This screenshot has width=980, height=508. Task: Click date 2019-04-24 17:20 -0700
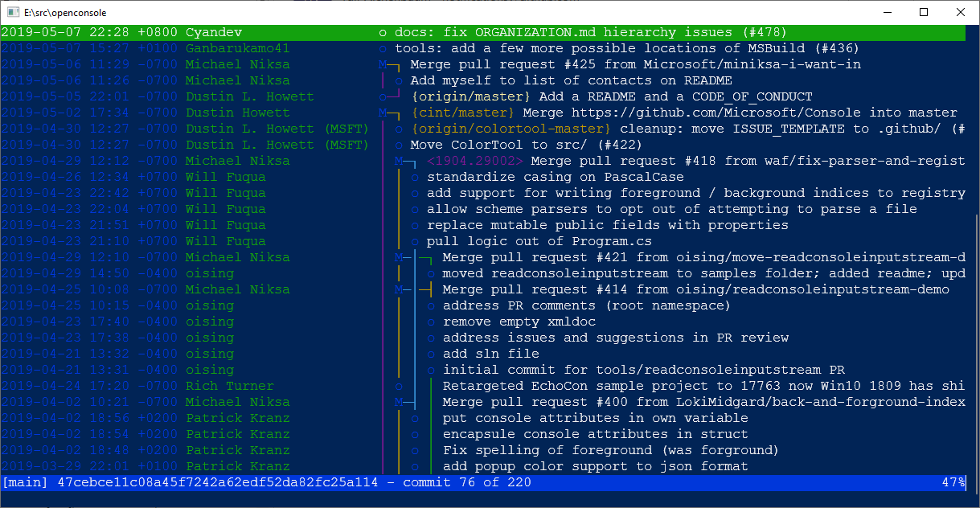88,386
